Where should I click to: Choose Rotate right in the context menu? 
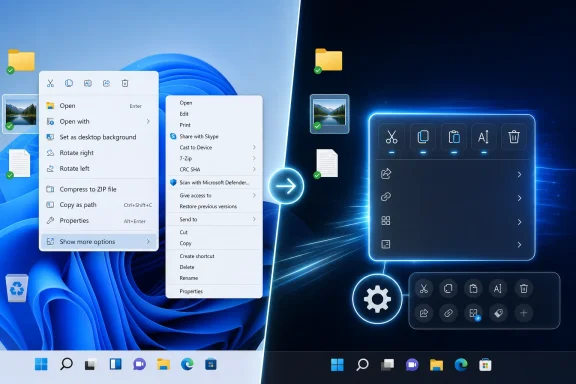99,153
